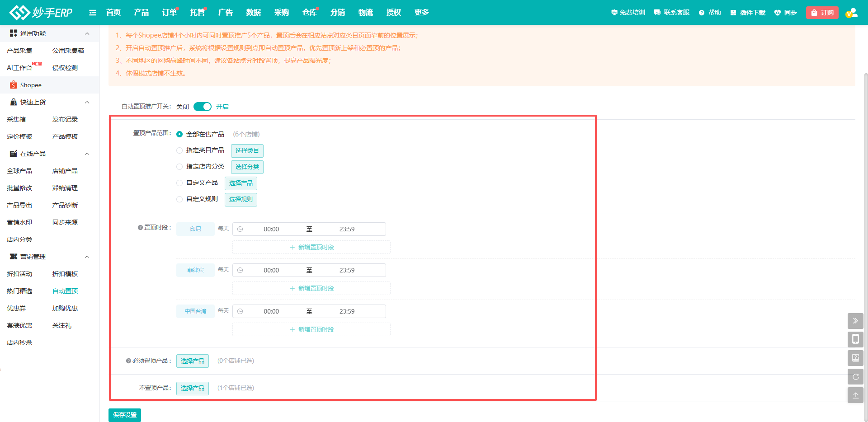Click the 选择类目 button

click(x=247, y=150)
